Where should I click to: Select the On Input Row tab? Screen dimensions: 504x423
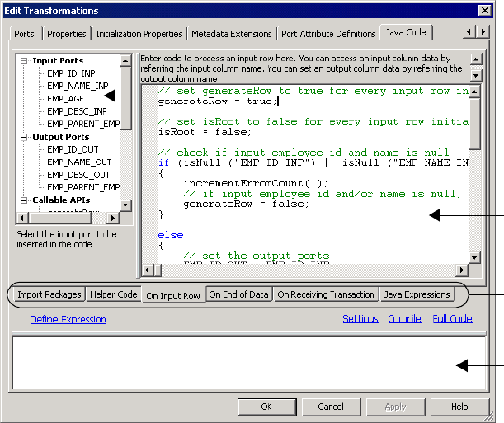click(173, 295)
